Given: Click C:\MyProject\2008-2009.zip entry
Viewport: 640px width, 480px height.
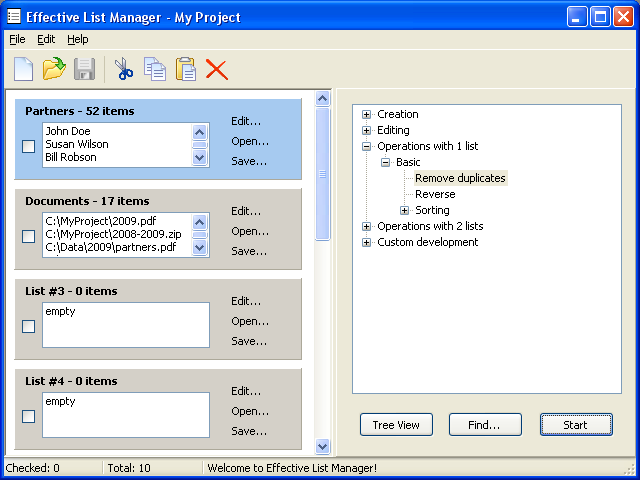Looking at the screenshot, I should coord(113,234).
